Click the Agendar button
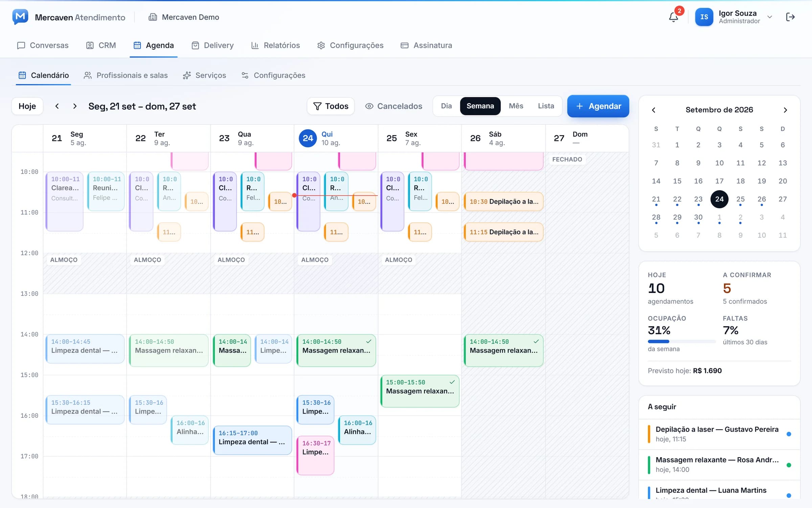 [x=598, y=106]
